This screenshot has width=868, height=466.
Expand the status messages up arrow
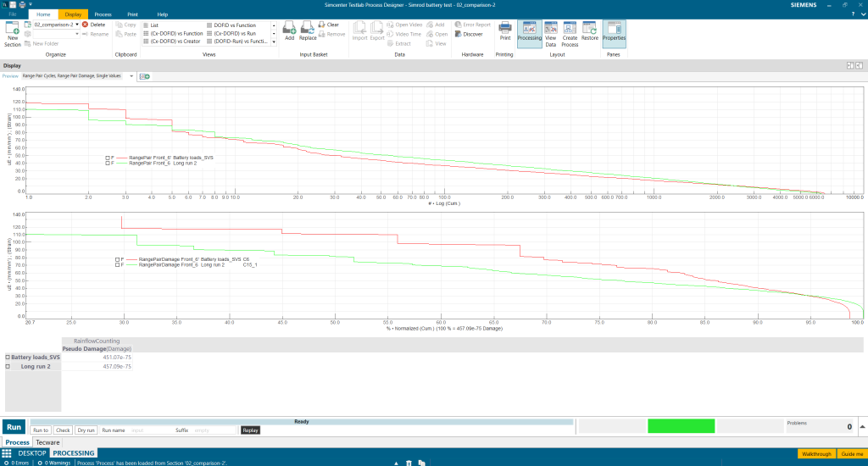[396, 463]
